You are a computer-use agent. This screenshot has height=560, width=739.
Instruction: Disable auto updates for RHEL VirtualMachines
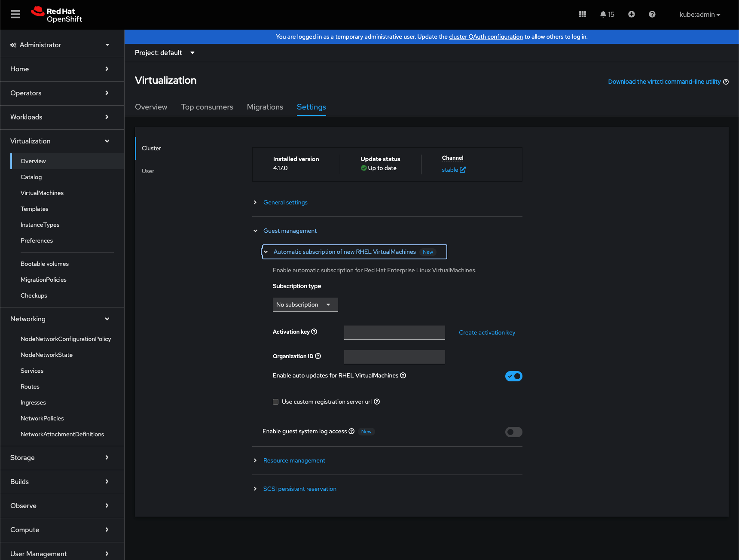513,376
